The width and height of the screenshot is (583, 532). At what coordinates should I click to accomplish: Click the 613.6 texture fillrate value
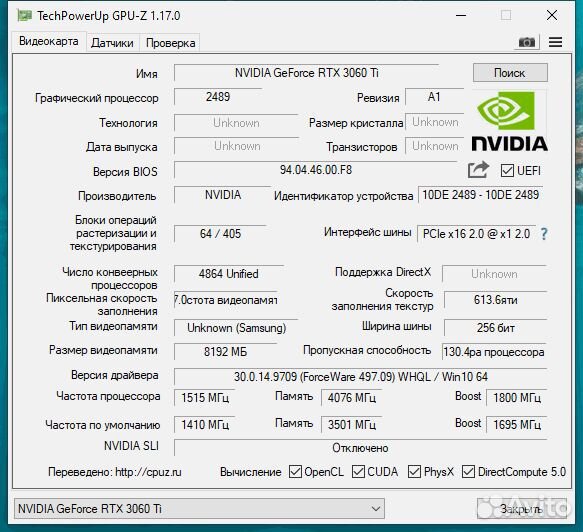click(x=496, y=300)
